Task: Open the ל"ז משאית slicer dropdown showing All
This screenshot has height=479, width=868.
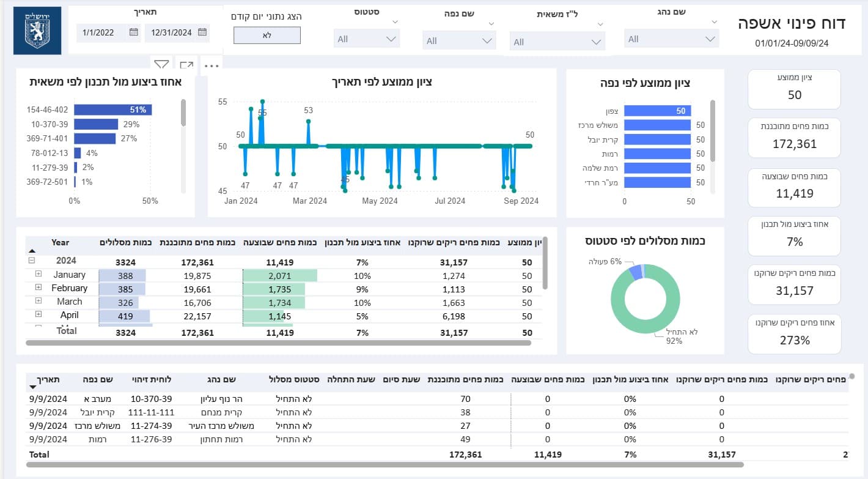Action: click(x=557, y=42)
